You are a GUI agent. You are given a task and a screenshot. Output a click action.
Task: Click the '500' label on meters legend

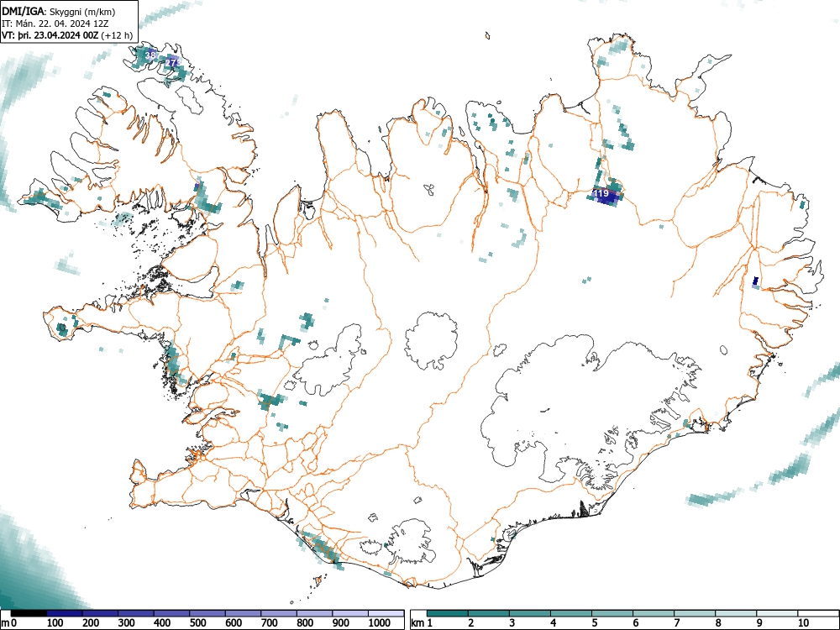(197, 623)
